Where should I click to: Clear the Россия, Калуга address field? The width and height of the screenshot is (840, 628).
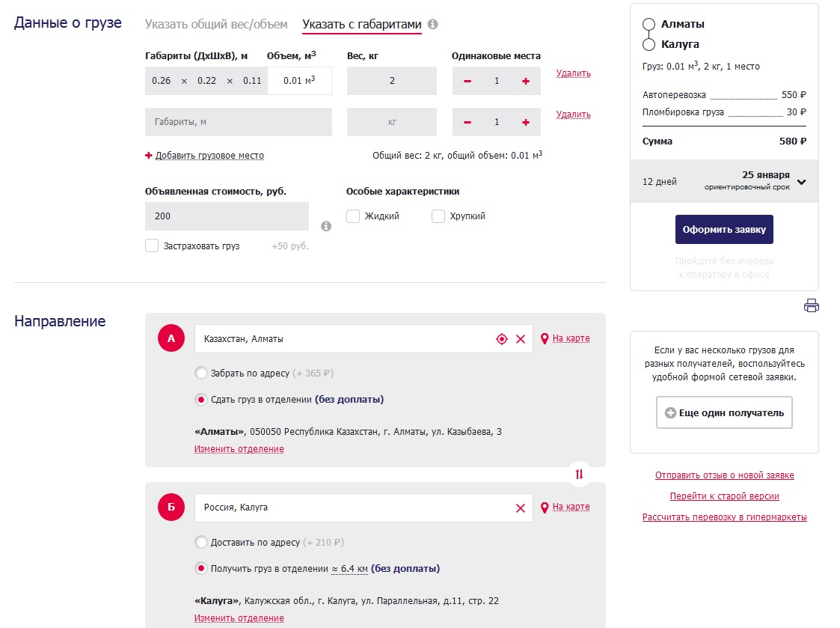coord(521,508)
